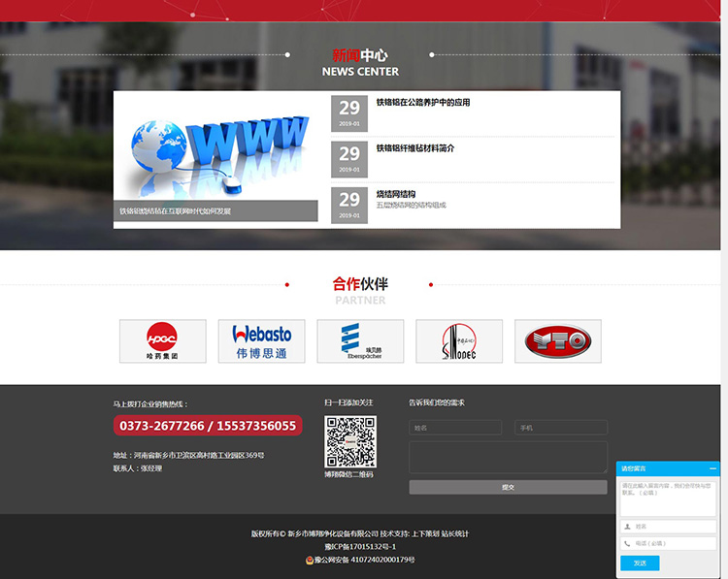This screenshot has height=579, width=728.
Task: Open the YTO partner logo
Action: pos(558,341)
